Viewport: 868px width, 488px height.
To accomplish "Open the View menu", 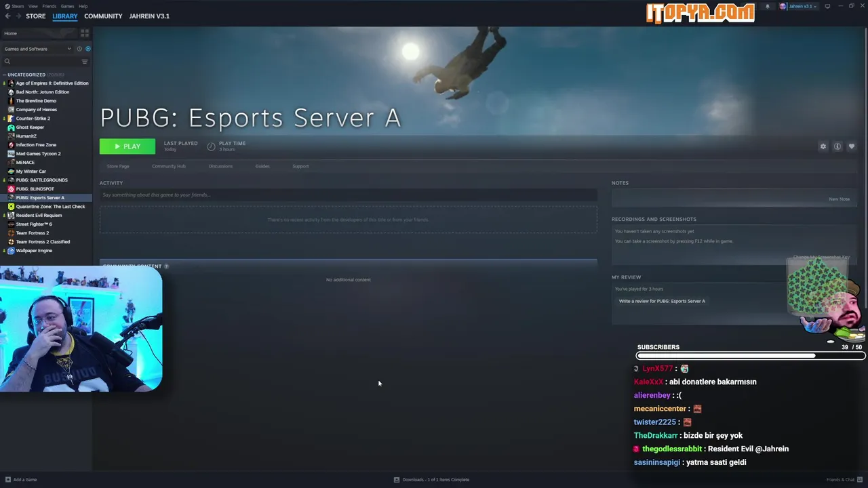I will 33,6.
